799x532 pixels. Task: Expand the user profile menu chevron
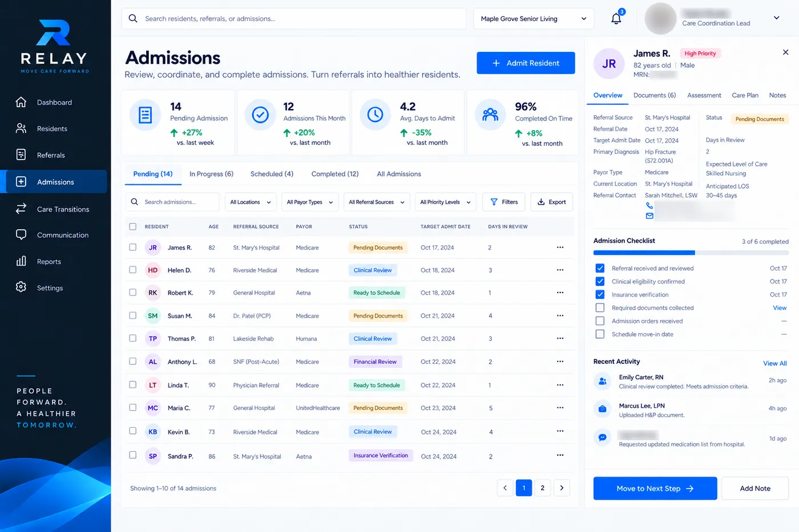click(776, 18)
